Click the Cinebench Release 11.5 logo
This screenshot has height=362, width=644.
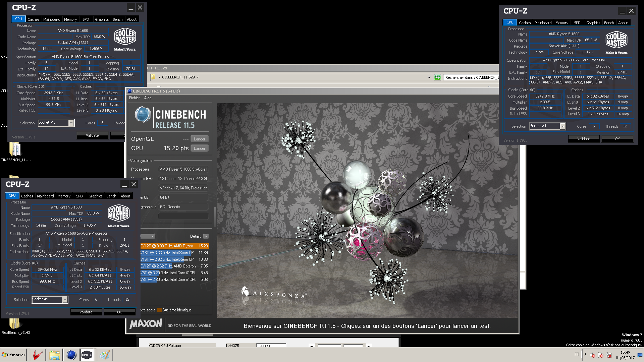(170, 118)
